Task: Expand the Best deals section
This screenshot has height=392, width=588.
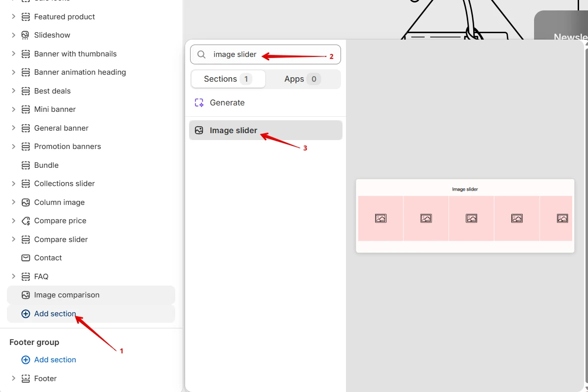Action: point(13,91)
